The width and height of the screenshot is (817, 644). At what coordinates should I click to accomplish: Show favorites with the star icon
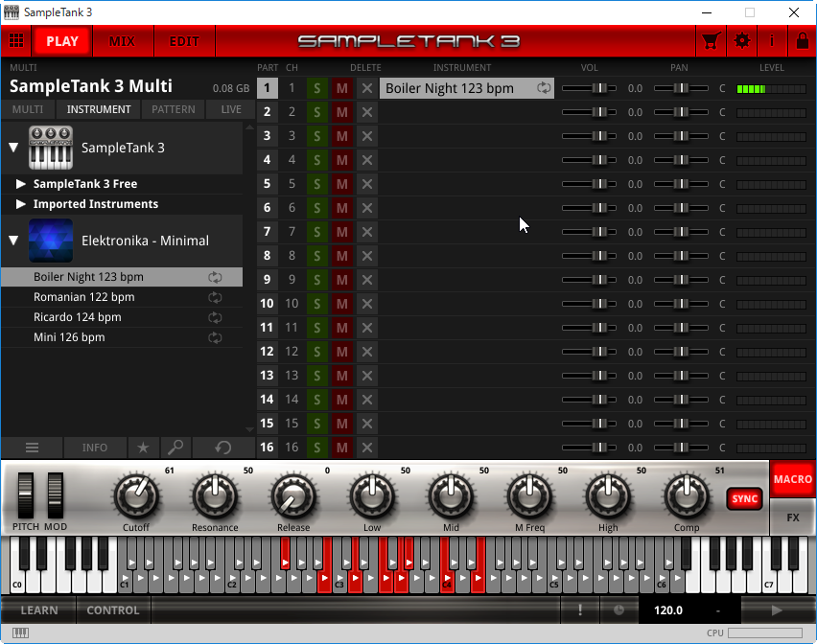[143, 448]
